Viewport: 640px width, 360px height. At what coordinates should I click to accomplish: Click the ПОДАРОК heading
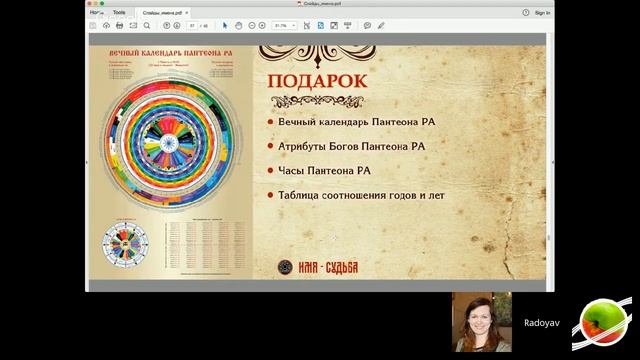[318, 81]
